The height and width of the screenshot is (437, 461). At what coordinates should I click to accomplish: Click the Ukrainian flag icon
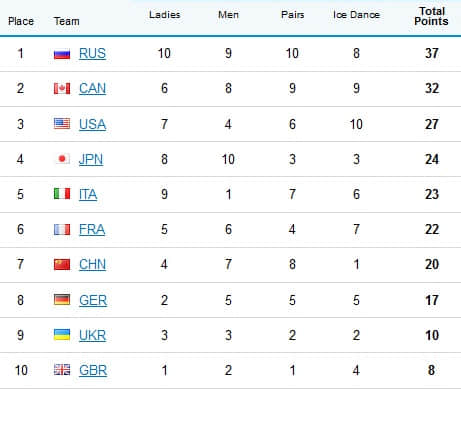coord(62,335)
